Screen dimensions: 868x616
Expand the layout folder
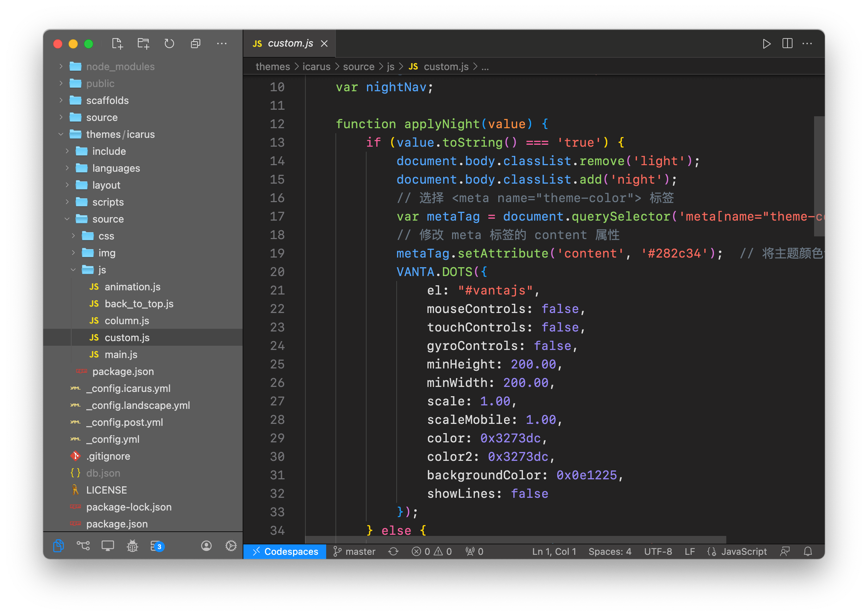click(x=143, y=185)
